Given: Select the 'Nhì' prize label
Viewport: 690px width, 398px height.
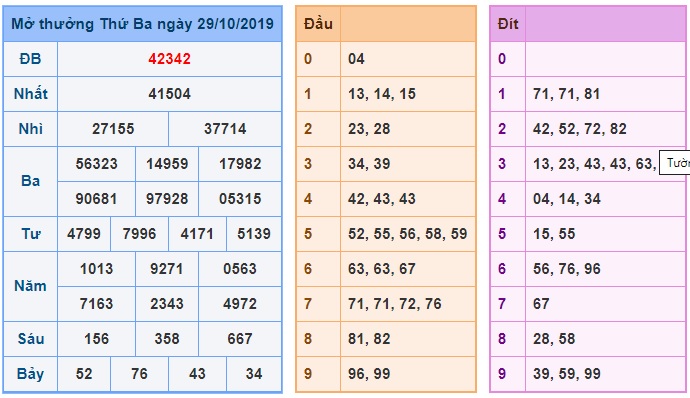Looking at the screenshot, I should point(30,129).
